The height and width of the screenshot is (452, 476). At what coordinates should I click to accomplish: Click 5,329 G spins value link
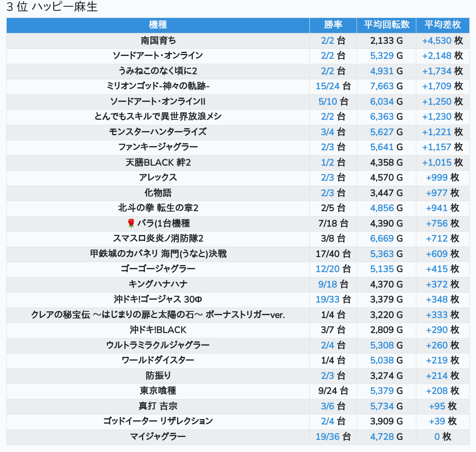click(382, 56)
